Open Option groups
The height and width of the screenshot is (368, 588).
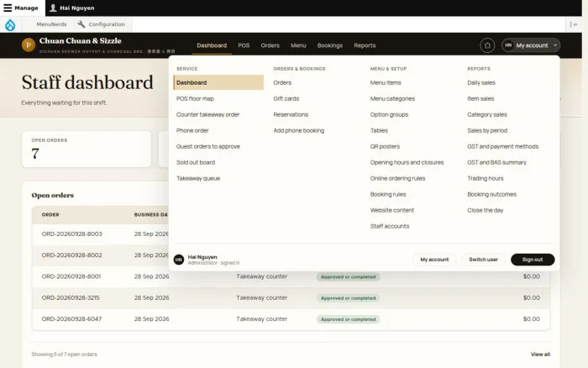click(x=389, y=114)
